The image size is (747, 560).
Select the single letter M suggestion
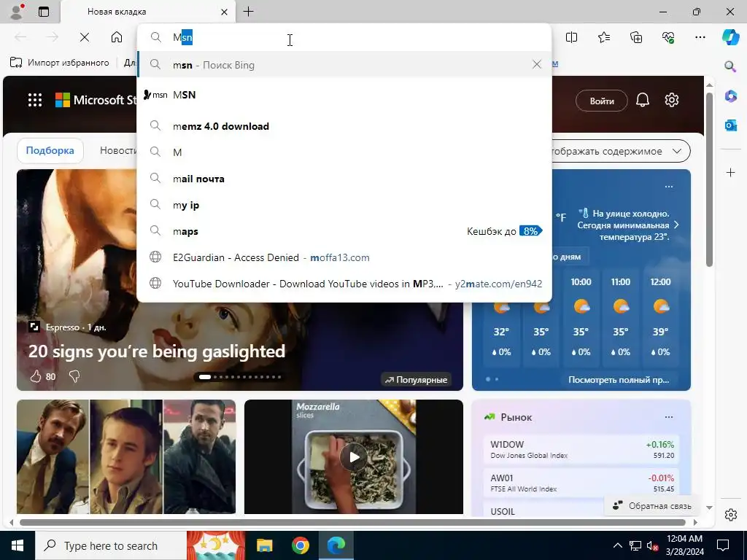pos(344,152)
